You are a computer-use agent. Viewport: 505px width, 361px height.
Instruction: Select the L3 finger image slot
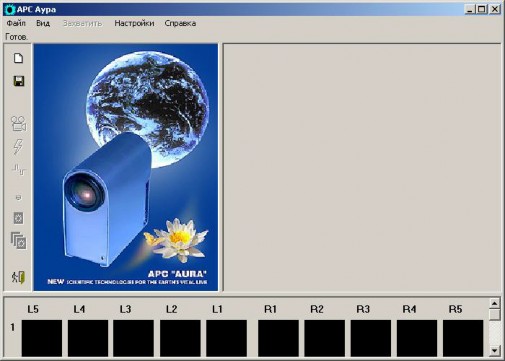[x=134, y=338]
